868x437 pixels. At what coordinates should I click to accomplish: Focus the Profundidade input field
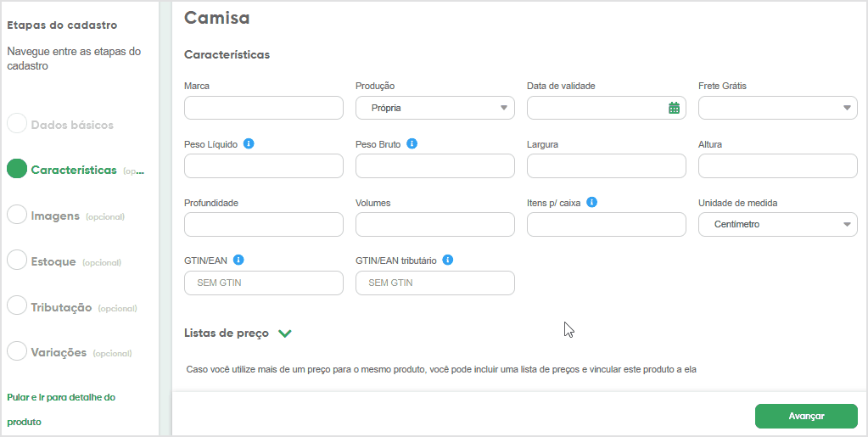pyautogui.click(x=264, y=224)
